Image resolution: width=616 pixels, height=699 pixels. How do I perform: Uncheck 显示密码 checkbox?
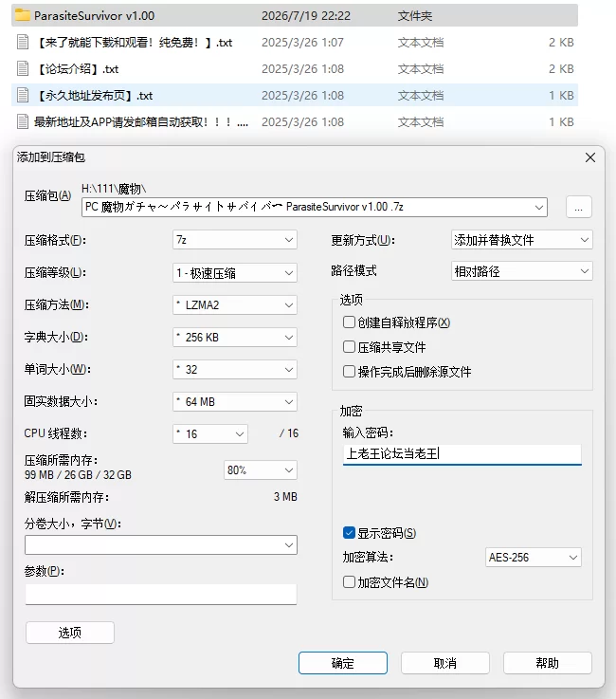(349, 532)
